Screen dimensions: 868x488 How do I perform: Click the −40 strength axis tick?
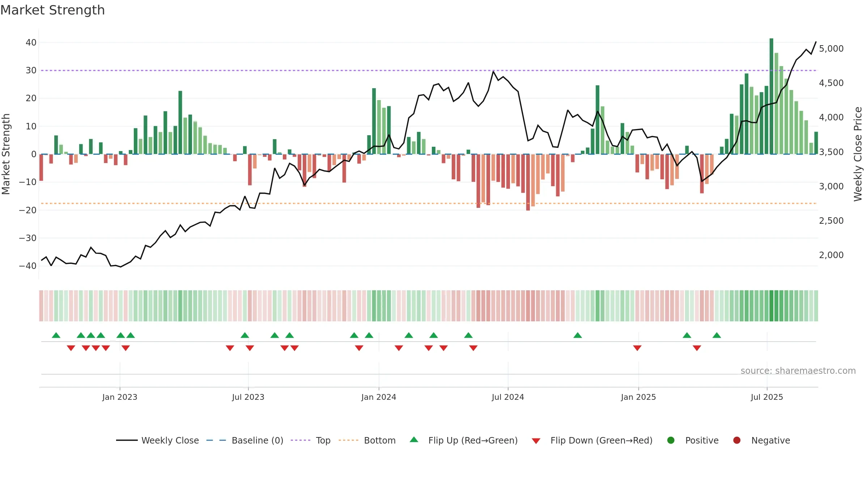pyautogui.click(x=28, y=266)
